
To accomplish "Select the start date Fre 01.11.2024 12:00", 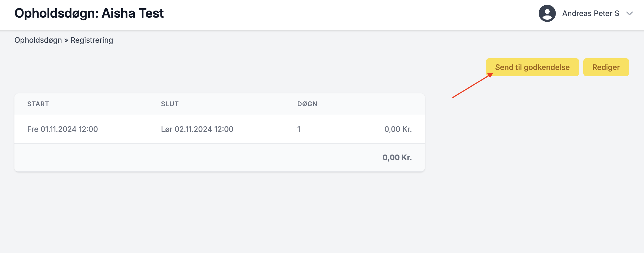I will click(x=63, y=129).
